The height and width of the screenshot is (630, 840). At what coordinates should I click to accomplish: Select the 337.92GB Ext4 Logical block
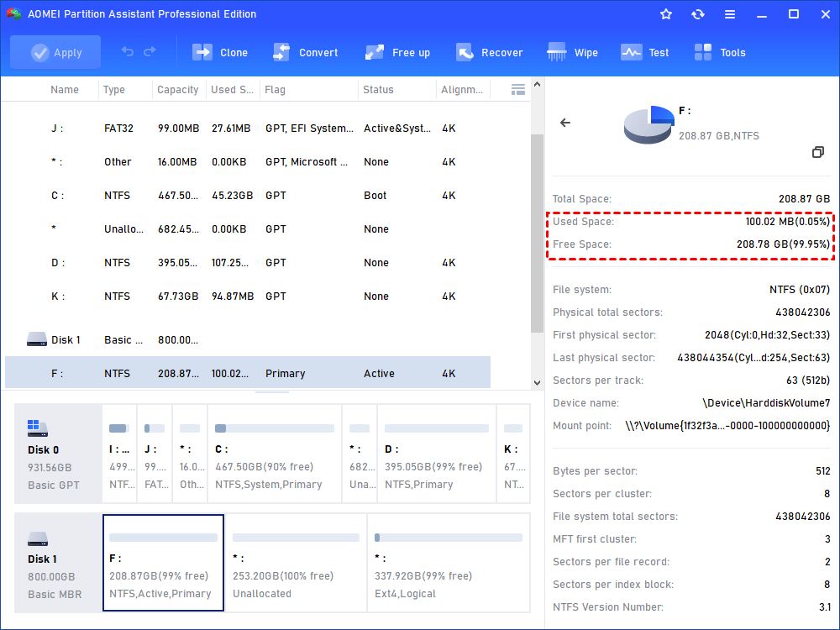449,563
